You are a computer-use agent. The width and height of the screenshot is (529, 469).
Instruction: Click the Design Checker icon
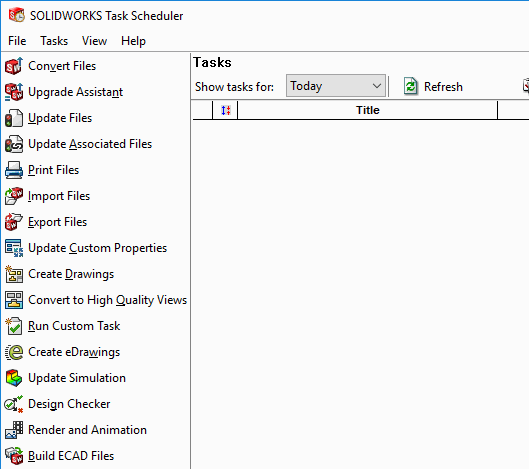(14, 404)
